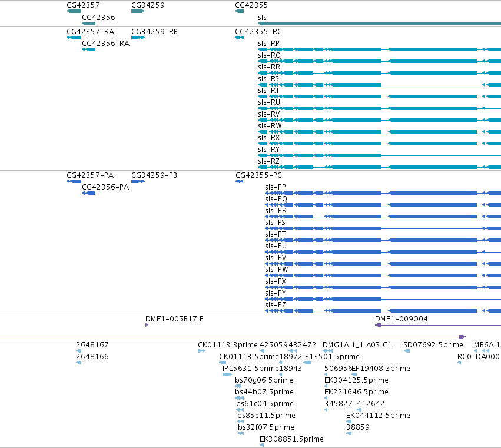
Task: Select the sls-RY transcript label
Action: click(x=268, y=150)
